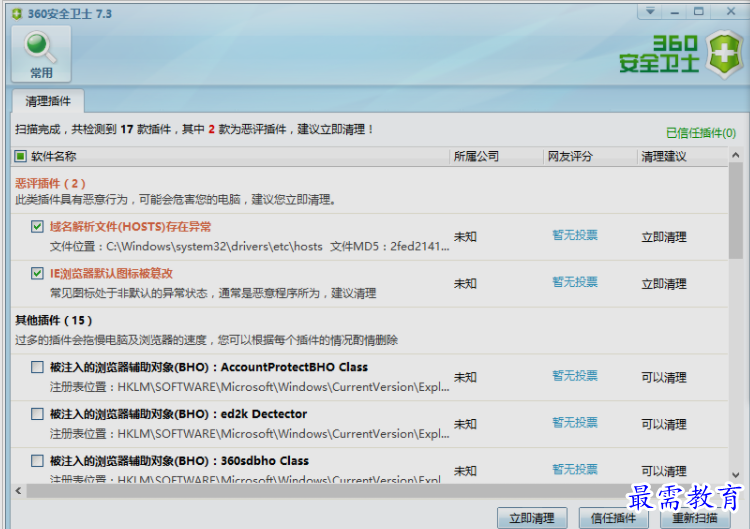
Task: Switch to the 清理插件 tab
Action: coord(48,101)
